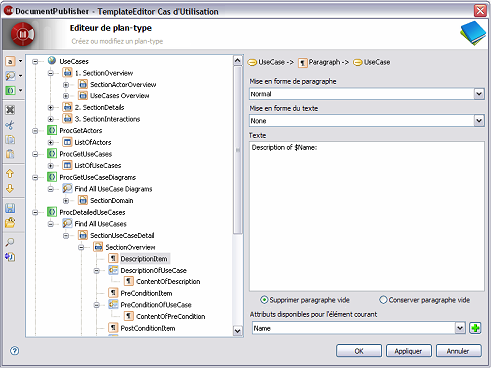Click the save floppy disk icon
The height and width of the screenshot is (368, 491).
click(x=10, y=208)
